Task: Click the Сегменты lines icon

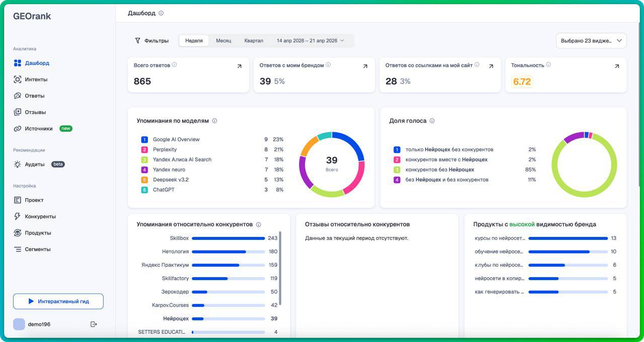Action: (18, 249)
